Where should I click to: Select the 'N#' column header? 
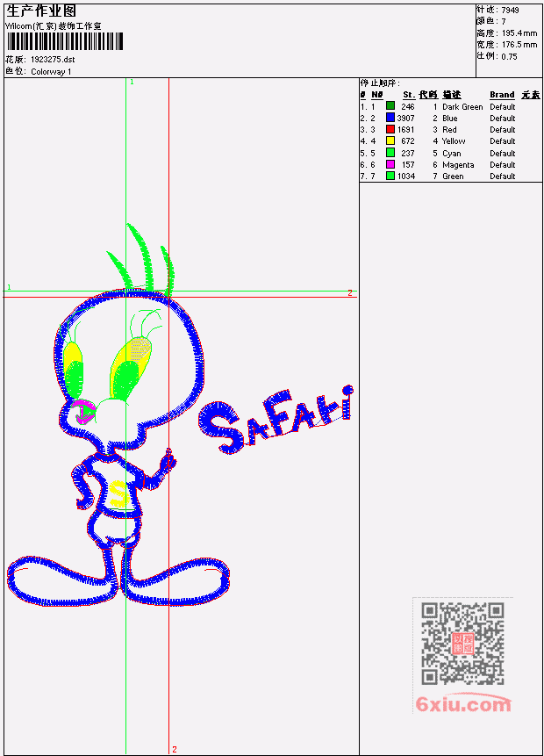click(376, 95)
